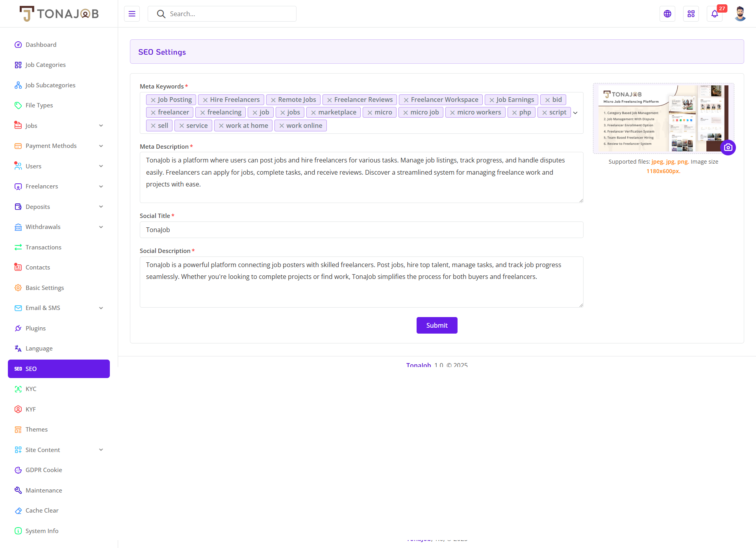Open the notifications bell icon
Screen dimensions: 756x548
[x=715, y=14]
